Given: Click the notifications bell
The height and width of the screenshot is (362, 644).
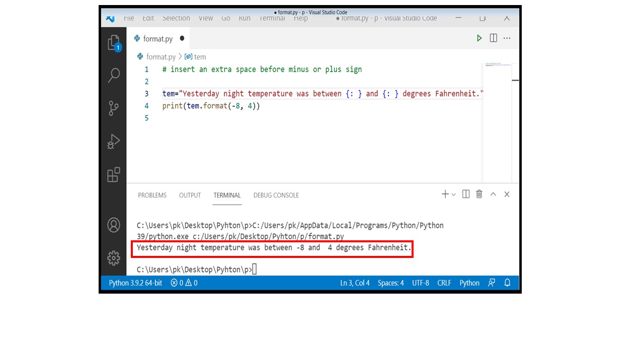Looking at the screenshot, I should [507, 283].
